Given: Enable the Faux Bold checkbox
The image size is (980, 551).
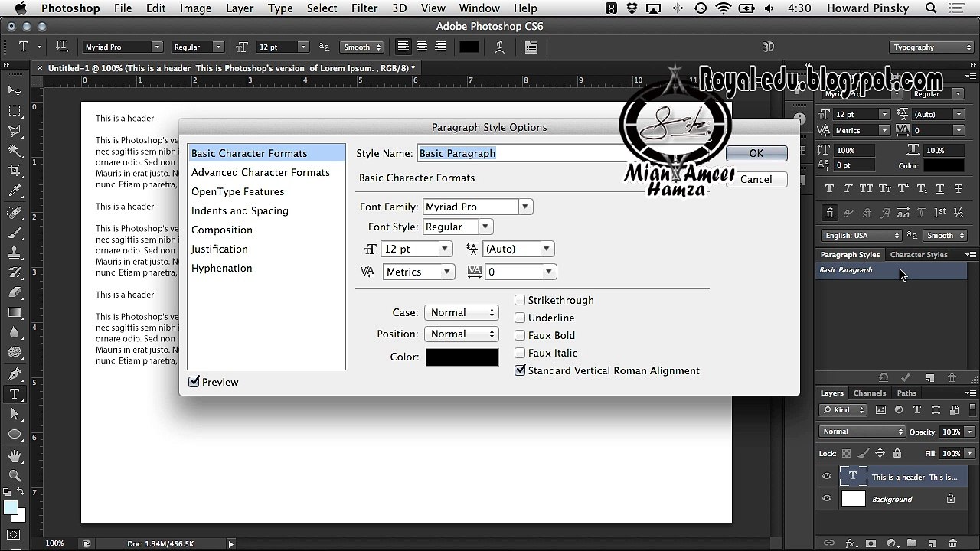Looking at the screenshot, I should click(x=520, y=335).
